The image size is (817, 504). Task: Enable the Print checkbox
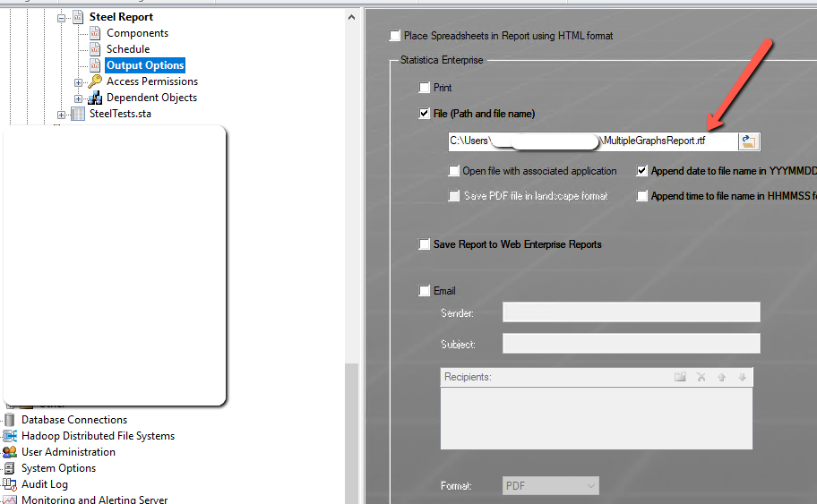pos(425,88)
